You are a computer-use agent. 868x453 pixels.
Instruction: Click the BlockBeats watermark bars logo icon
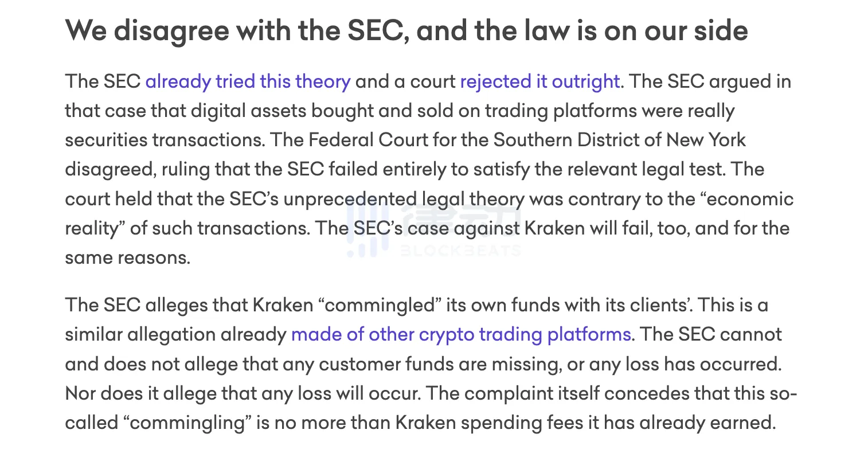click(368, 229)
